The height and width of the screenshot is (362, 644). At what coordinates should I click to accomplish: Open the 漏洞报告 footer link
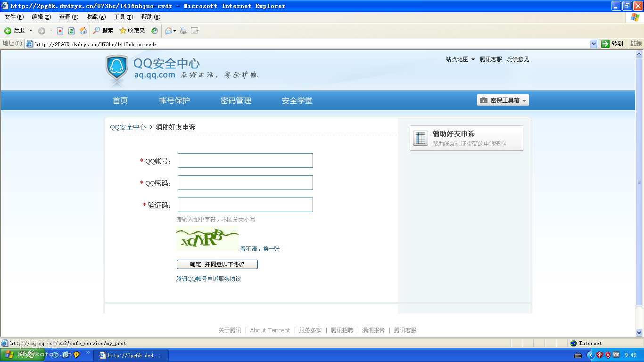[373, 330]
